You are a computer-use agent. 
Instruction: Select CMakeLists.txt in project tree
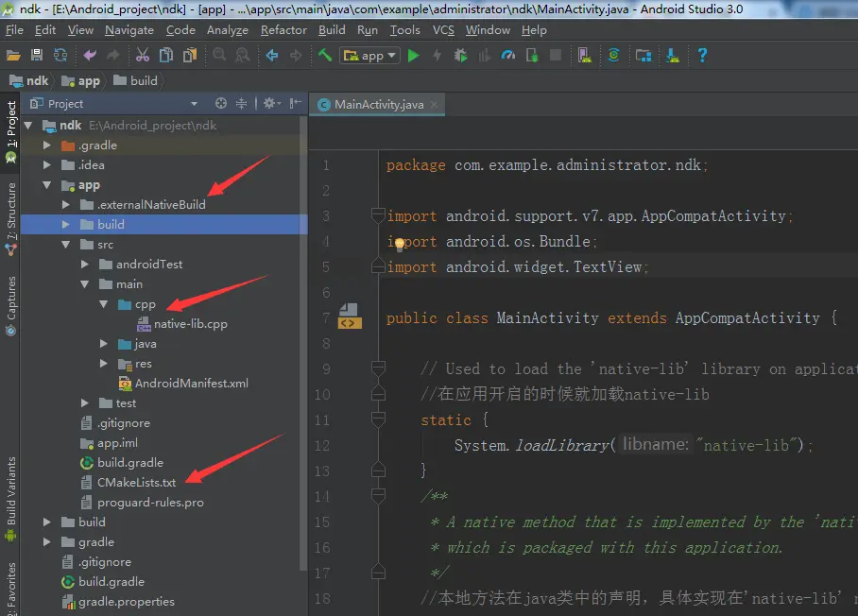tap(136, 483)
